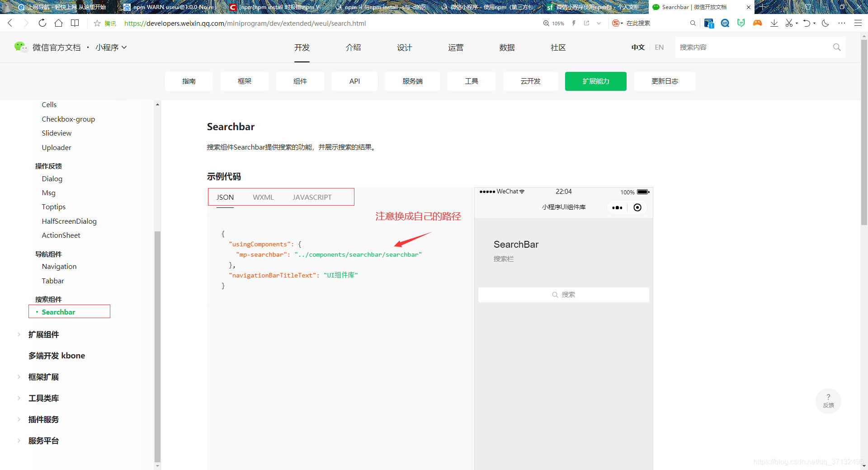The height and width of the screenshot is (470, 868).
Task: Click the Sogou search engine icon in address bar
Action: (616, 23)
